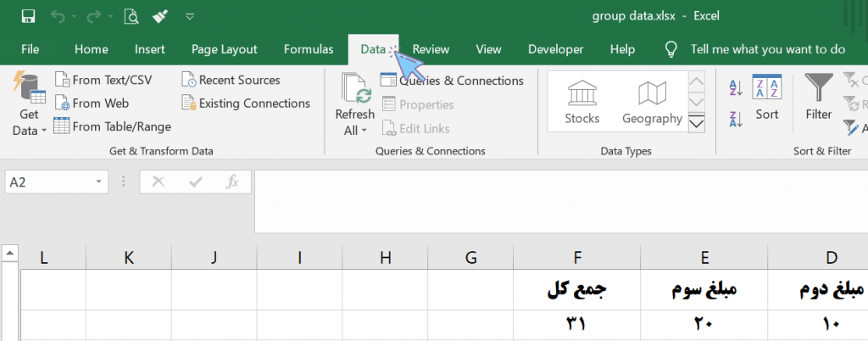Screen dimensions: 868x341
Task: Open Queries & Connections pane
Action: click(452, 81)
